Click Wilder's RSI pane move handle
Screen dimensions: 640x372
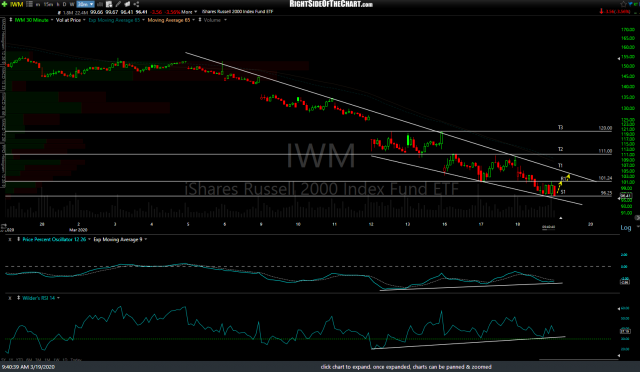[x=18, y=298]
